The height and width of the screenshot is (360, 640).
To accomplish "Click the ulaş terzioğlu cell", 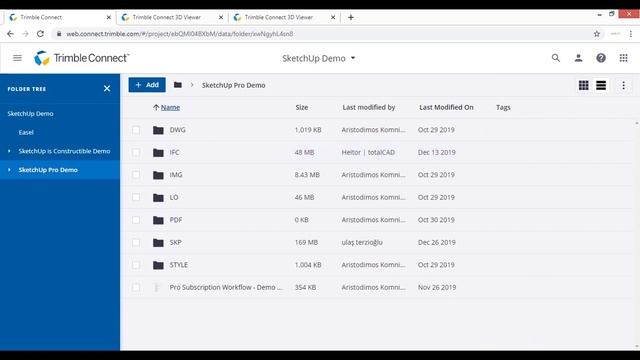I will coord(362,242).
